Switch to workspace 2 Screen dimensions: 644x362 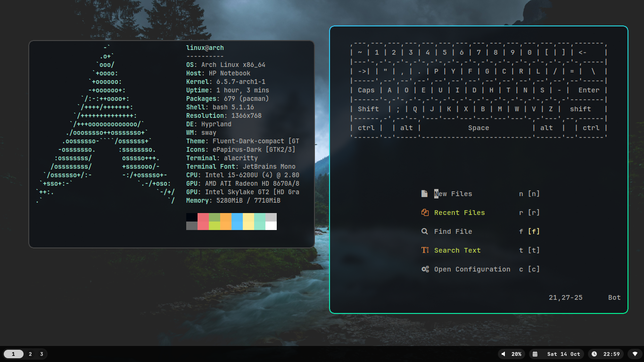30,354
